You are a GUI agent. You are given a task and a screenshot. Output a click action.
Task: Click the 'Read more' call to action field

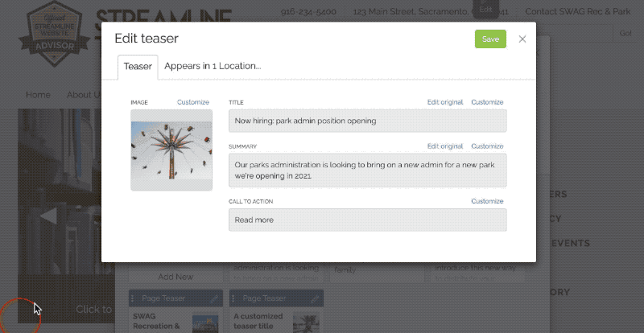(x=368, y=220)
